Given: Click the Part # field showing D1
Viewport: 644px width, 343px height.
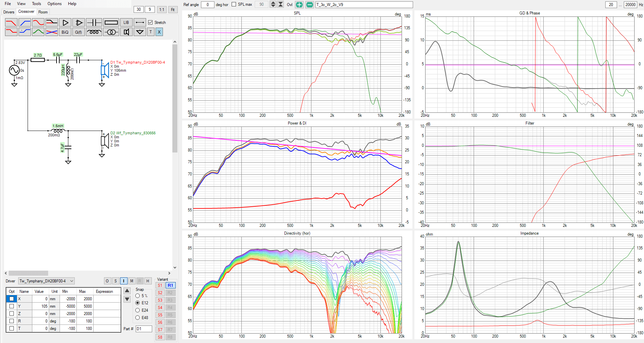Looking at the screenshot, I should tap(144, 329).
